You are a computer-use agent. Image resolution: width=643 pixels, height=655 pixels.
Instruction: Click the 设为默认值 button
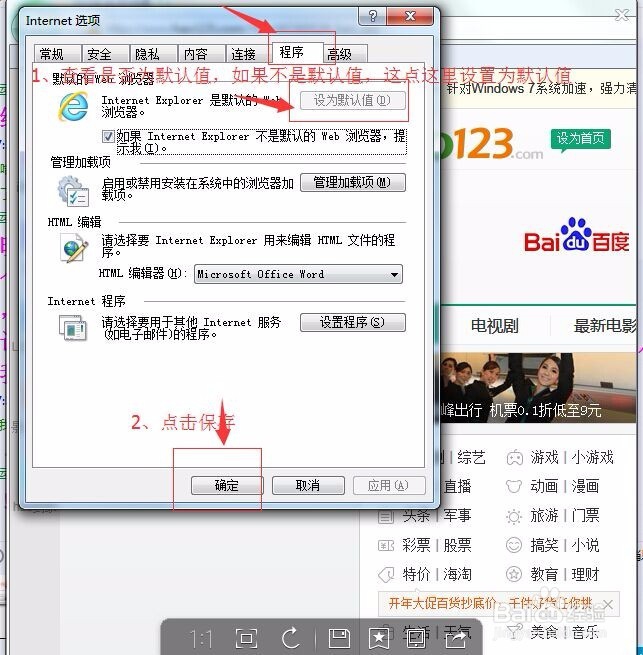[x=353, y=100]
